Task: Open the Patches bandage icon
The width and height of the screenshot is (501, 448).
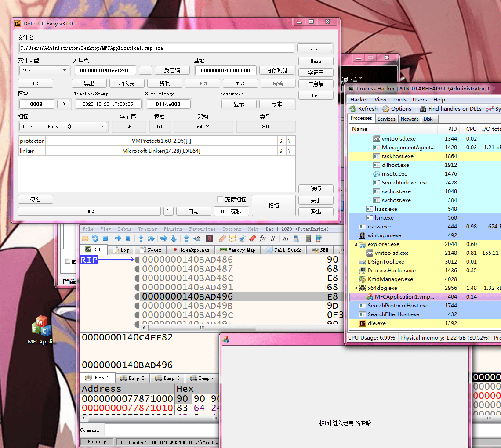Action: (x=222, y=238)
